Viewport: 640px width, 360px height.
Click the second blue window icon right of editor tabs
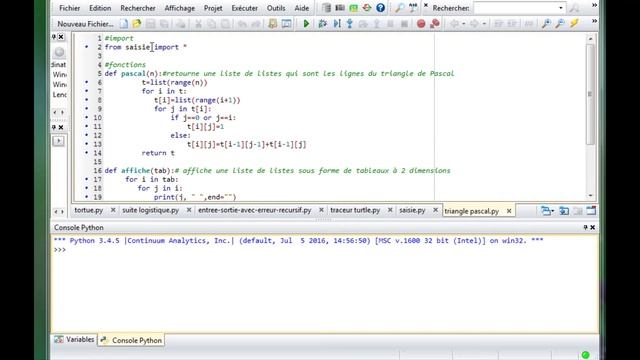(x=564, y=211)
